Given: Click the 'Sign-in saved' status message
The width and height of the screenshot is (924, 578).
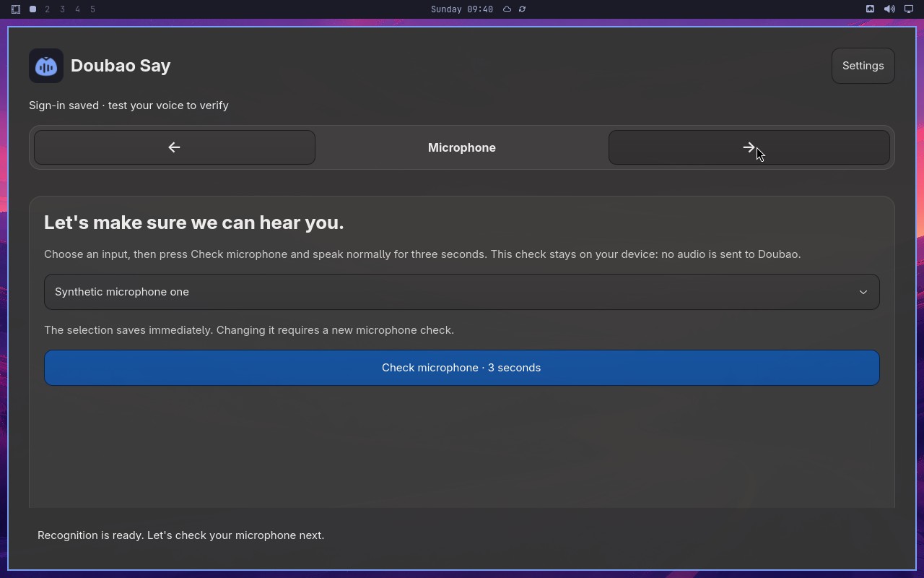Looking at the screenshot, I should tap(128, 105).
